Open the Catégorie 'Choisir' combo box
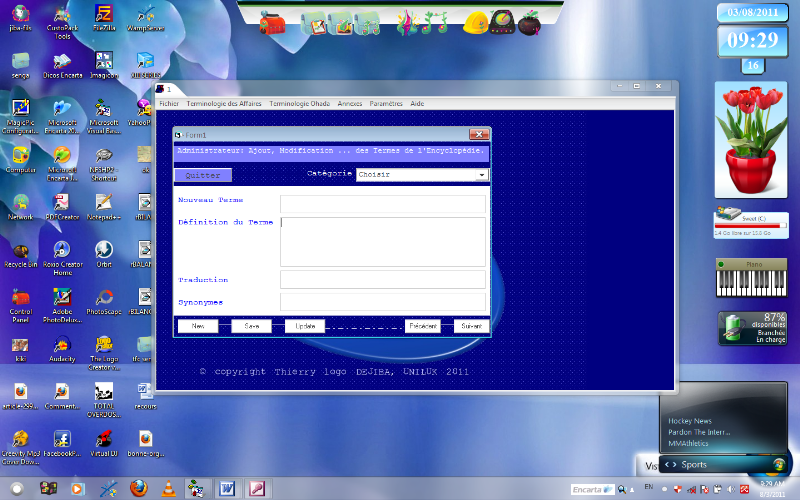The height and width of the screenshot is (500, 800). (x=422, y=174)
